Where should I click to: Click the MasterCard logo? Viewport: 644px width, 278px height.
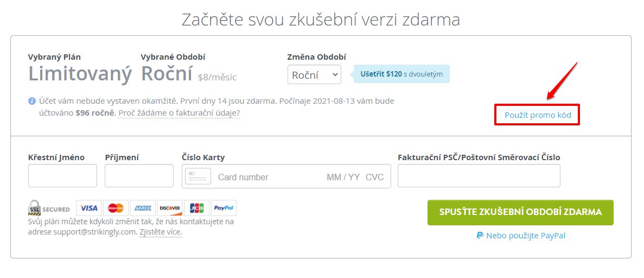coord(116,208)
